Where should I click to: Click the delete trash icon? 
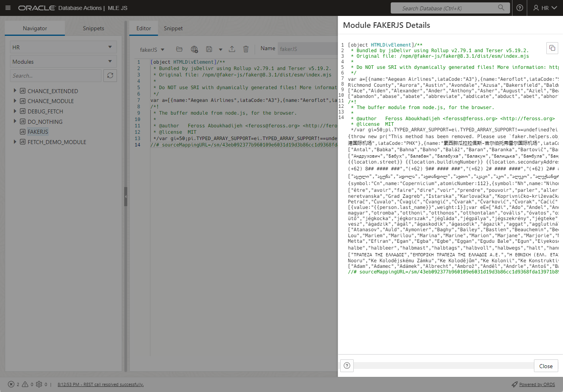coord(246,49)
